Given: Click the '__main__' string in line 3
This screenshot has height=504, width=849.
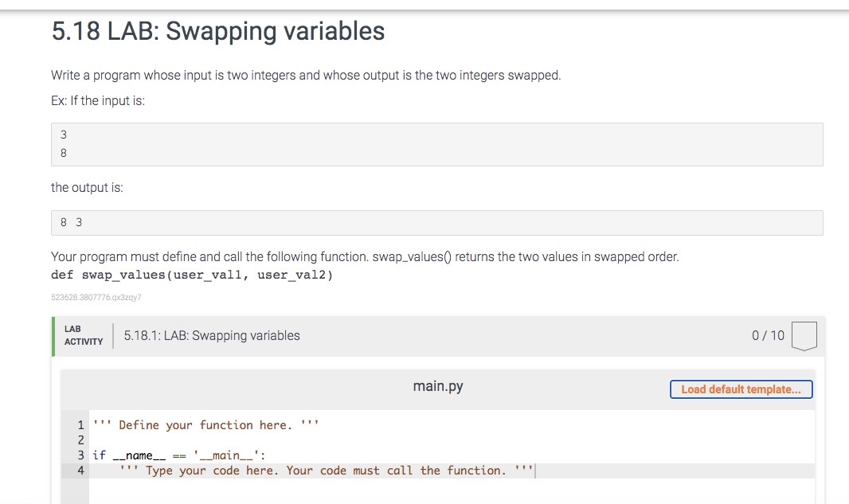Looking at the screenshot, I should tap(225, 455).
